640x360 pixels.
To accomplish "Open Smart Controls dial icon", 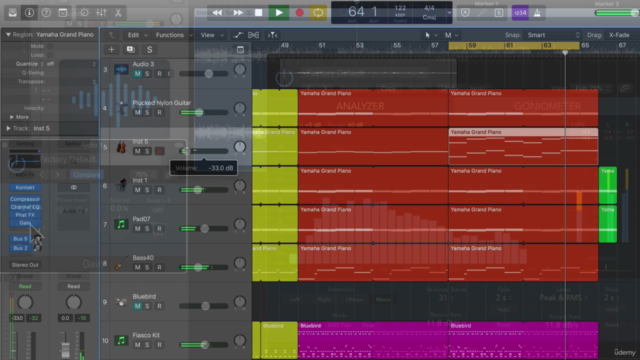I will (x=84, y=13).
